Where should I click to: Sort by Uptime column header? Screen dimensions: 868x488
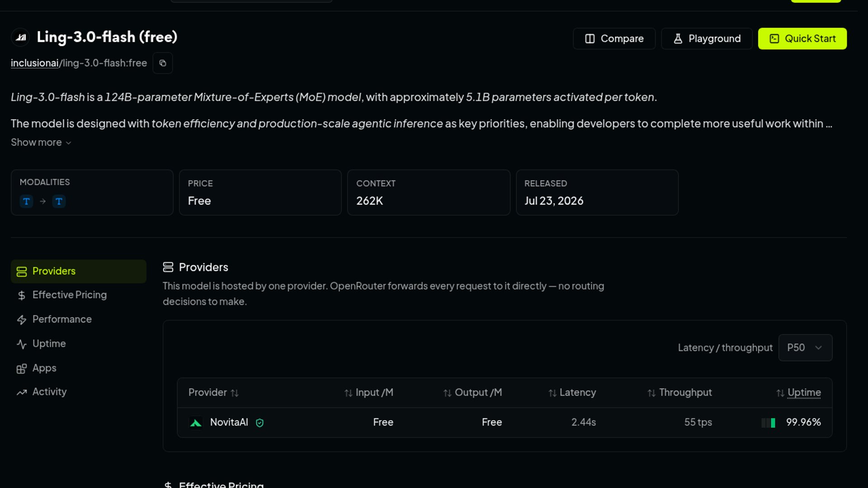798,393
